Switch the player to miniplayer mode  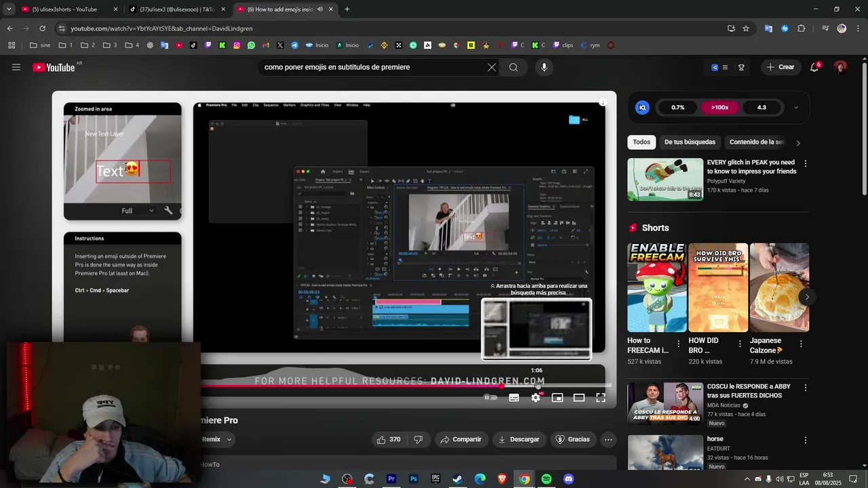[557, 398]
